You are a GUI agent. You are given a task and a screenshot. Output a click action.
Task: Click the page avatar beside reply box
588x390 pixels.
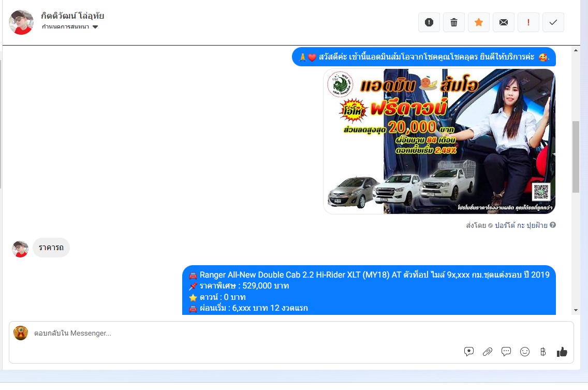coord(21,333)
